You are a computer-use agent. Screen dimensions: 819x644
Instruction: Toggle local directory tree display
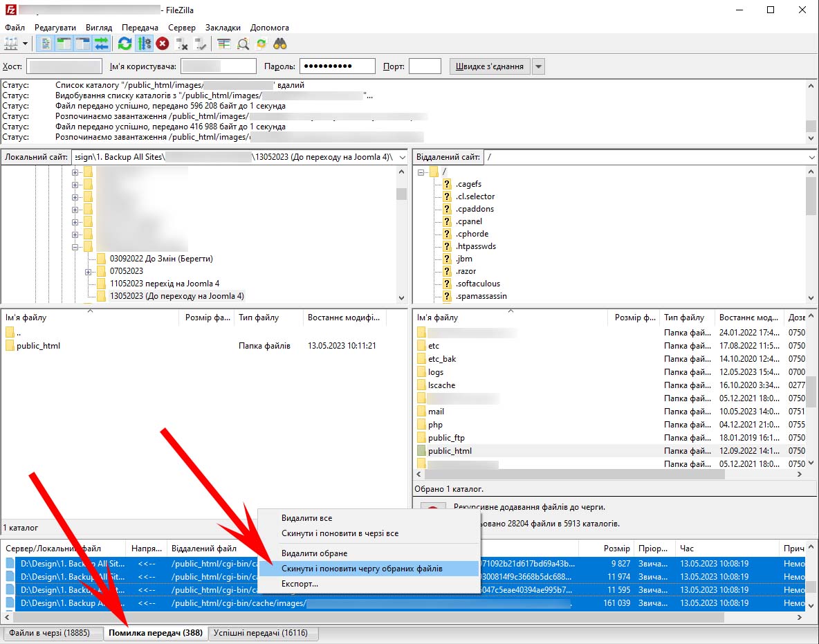[x=64, y=44]
